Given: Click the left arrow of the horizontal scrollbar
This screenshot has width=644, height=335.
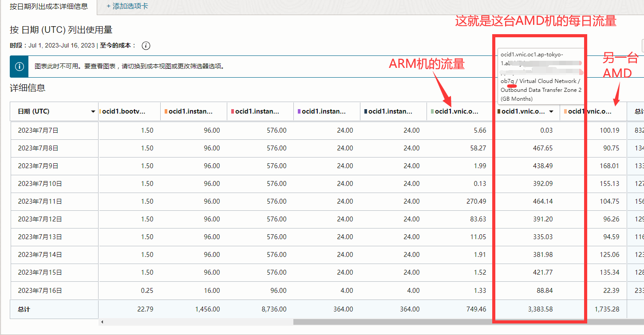Looking at the screenshot, I should click(x=102, y=322).
